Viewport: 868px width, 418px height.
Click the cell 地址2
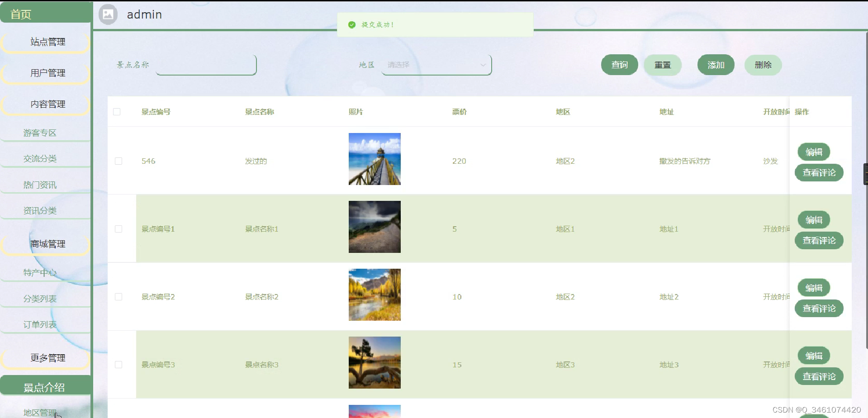pos(669,297)
